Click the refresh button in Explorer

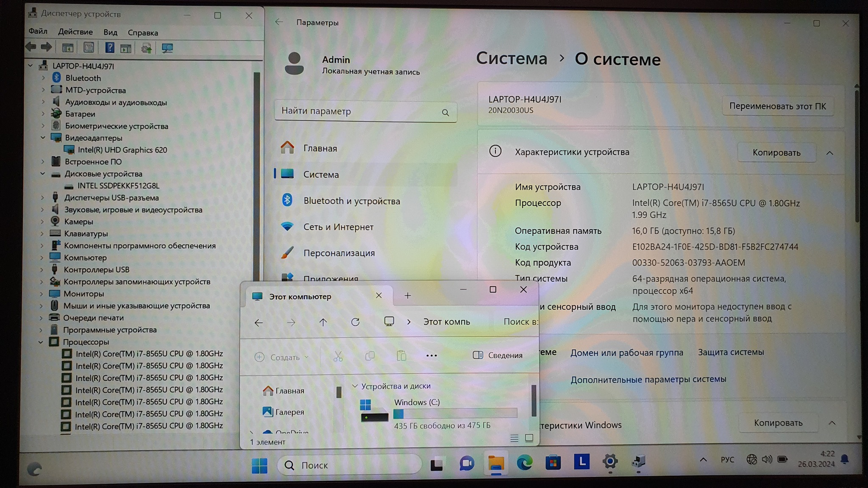pos(355,322)
